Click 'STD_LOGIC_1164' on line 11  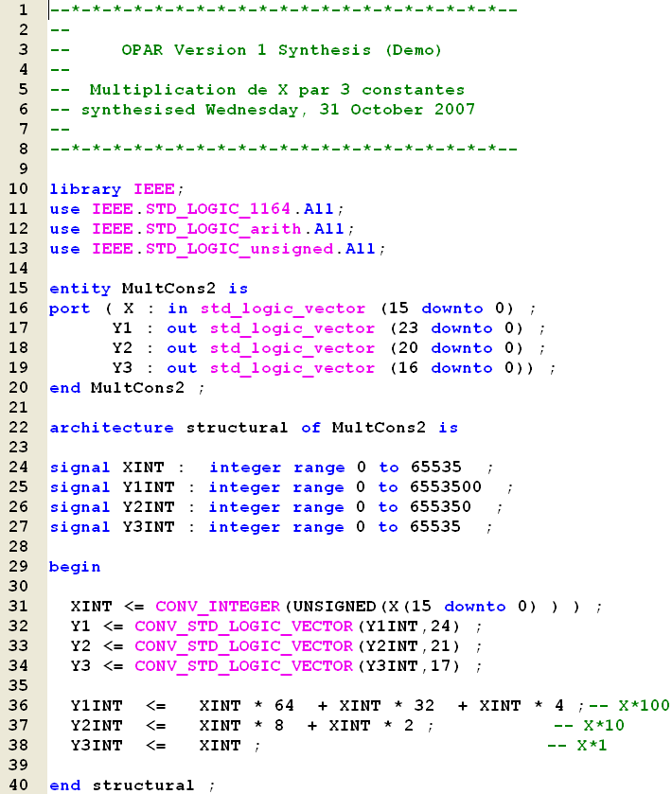(219, 209)
